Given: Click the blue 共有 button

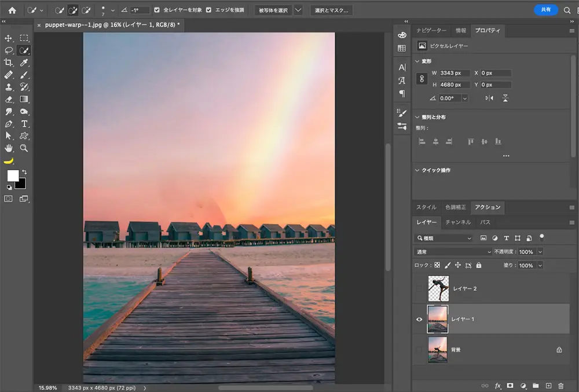Looking at the screenshot, I should [545, 10].
